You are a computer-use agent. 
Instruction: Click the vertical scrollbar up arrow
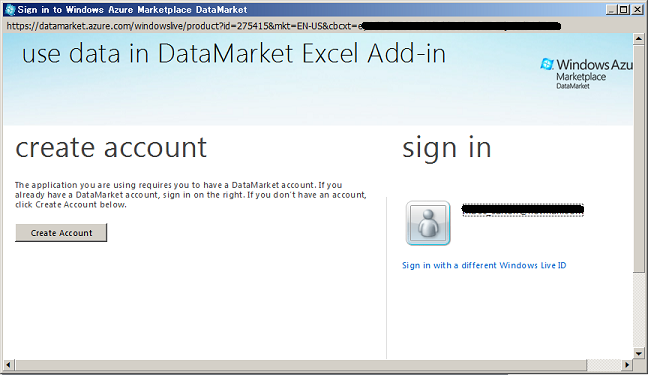pyautogui.click(x=638, y=39)
